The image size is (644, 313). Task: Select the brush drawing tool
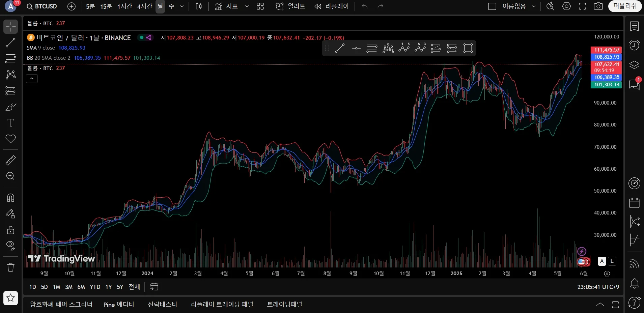[x=10, y=107]
